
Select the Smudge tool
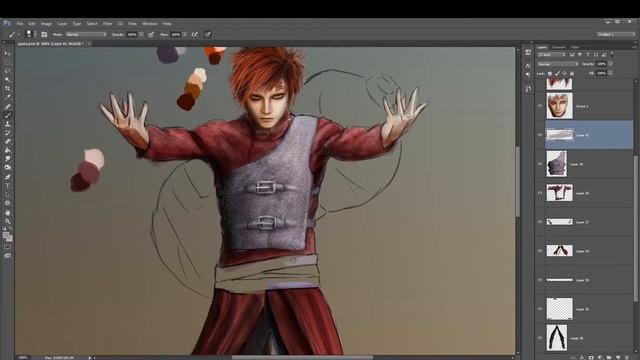click(x=7, y=159)
